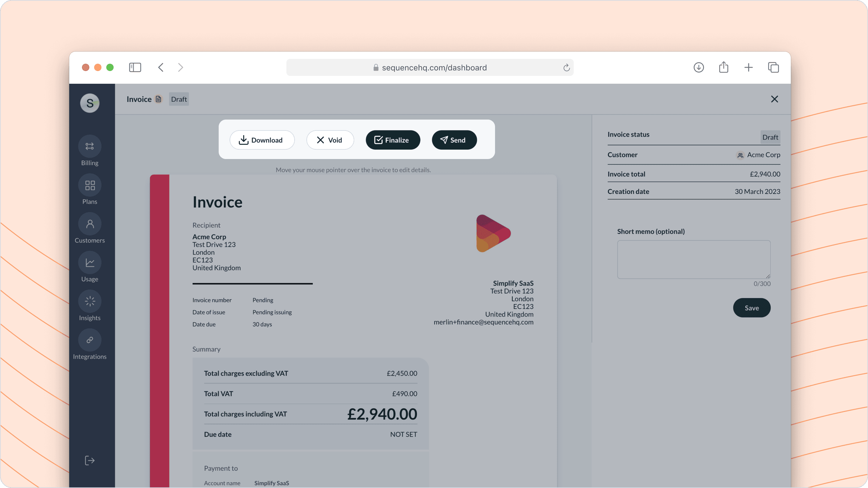
Task: Close the invoice panel with X
Action: coord(774,99)
